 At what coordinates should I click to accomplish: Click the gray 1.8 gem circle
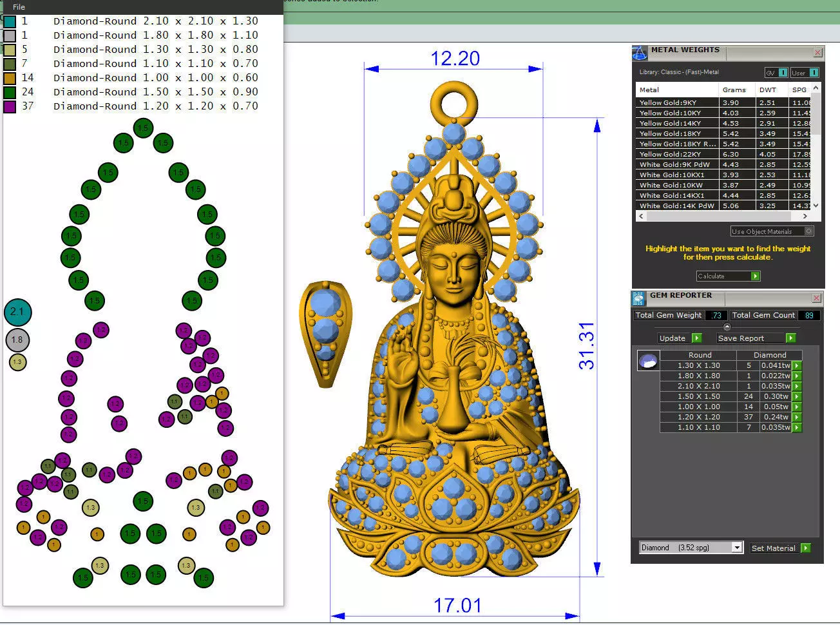[x=17, y=340]
